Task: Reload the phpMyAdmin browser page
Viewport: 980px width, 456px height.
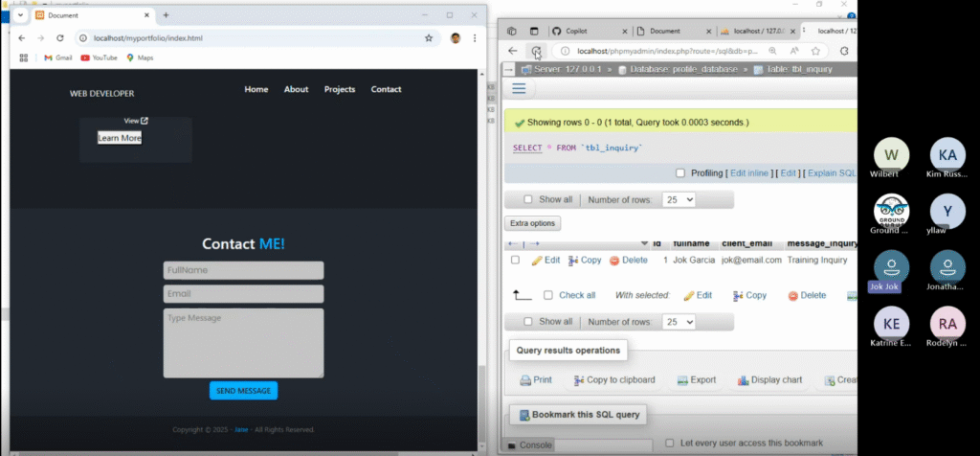Action: (x=538, y=51)
